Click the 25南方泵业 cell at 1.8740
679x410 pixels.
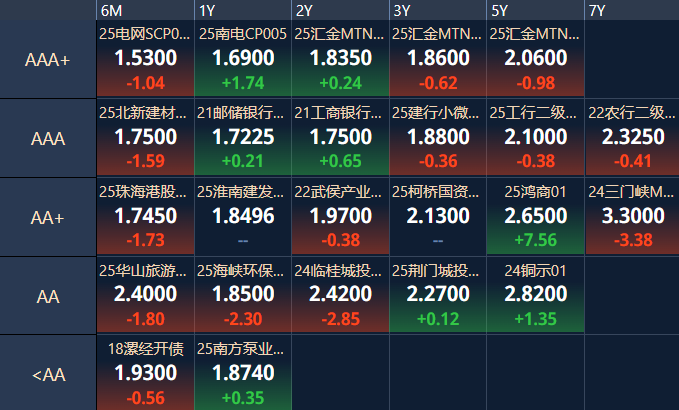pyautogui.click(x=242, y=374)
